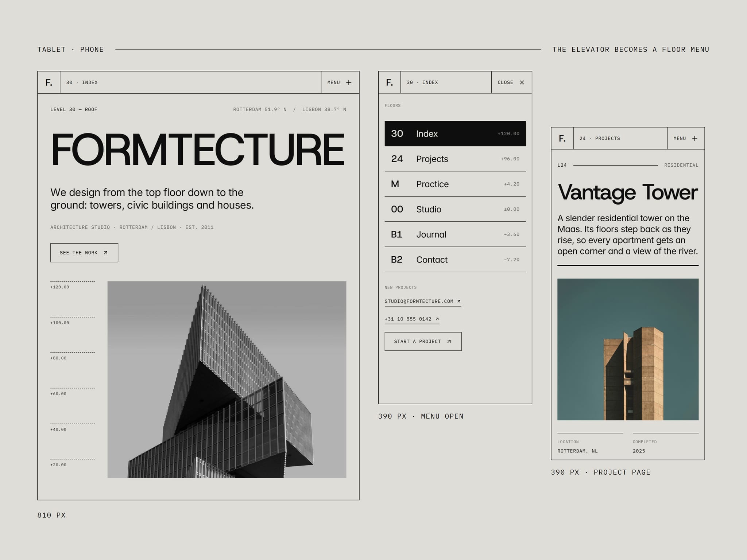Click the +100.00 elevation marker

coord(60,323)
